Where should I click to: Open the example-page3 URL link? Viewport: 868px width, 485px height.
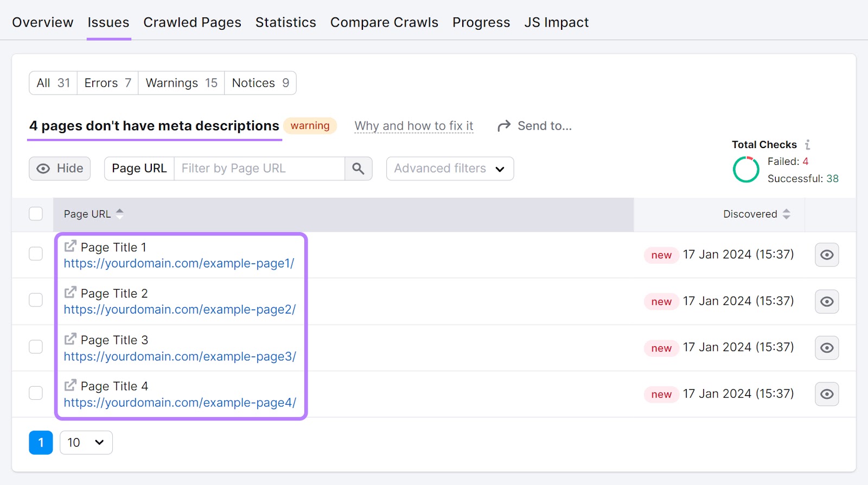click(180, 356)
